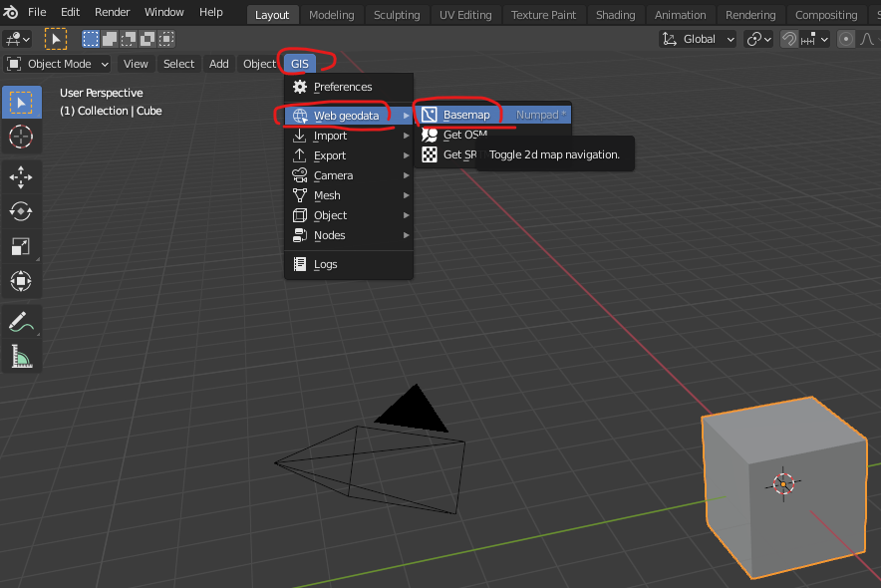Screen dimensions: 881x588
Task: Open proportional editing falloff curve menu
Action: pyautogui.click(x=868, y=39)
